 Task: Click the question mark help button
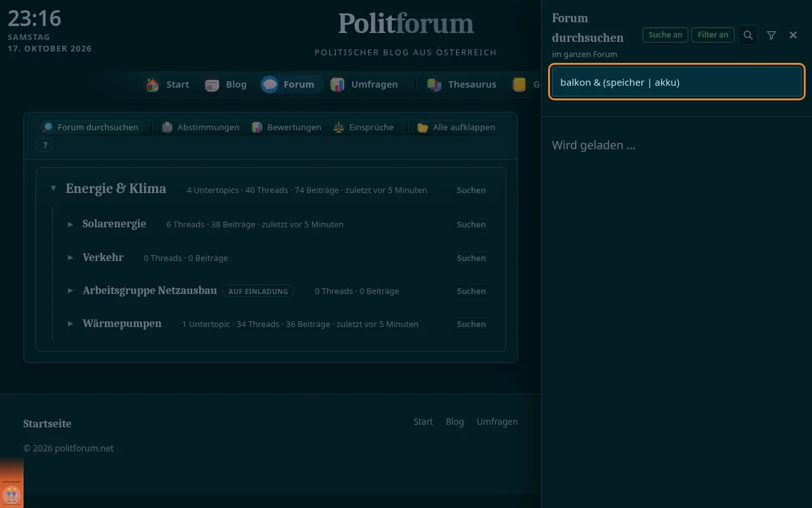point(44,145)
